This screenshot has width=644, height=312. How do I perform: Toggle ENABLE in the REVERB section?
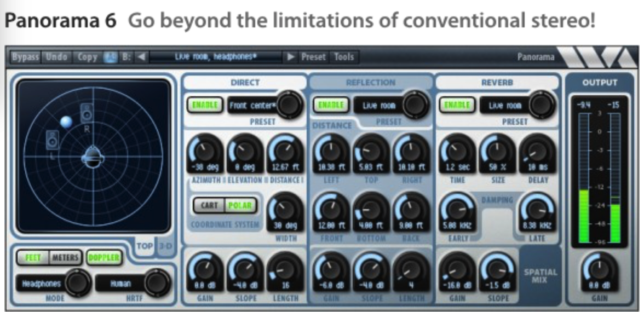(x=457, y=105)
